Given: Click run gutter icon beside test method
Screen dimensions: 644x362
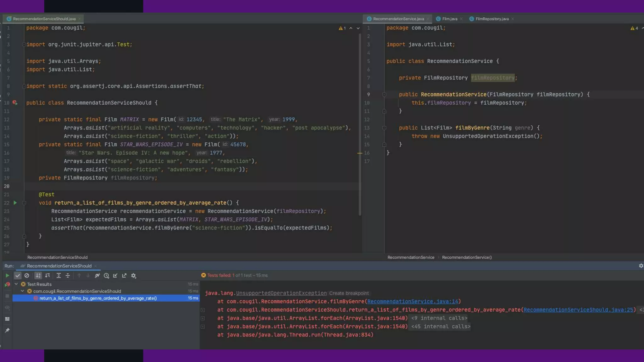Looking at the screenshot, I should pos(15,203).
